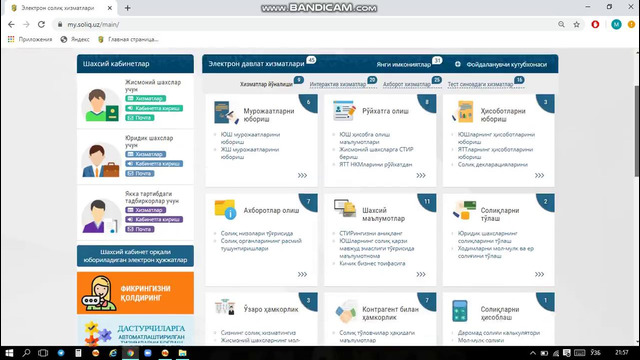640x360 pixels.
Task: Open File Explorer on taskbar
Action: [x=182, y=353]
